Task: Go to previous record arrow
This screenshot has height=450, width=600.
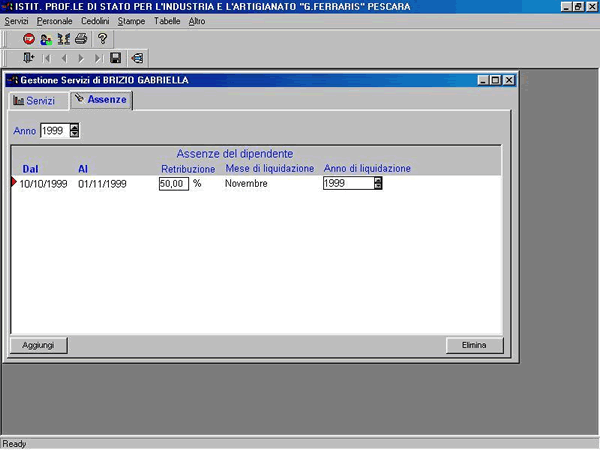Action: pyautogui.click(x=64, y=59)
